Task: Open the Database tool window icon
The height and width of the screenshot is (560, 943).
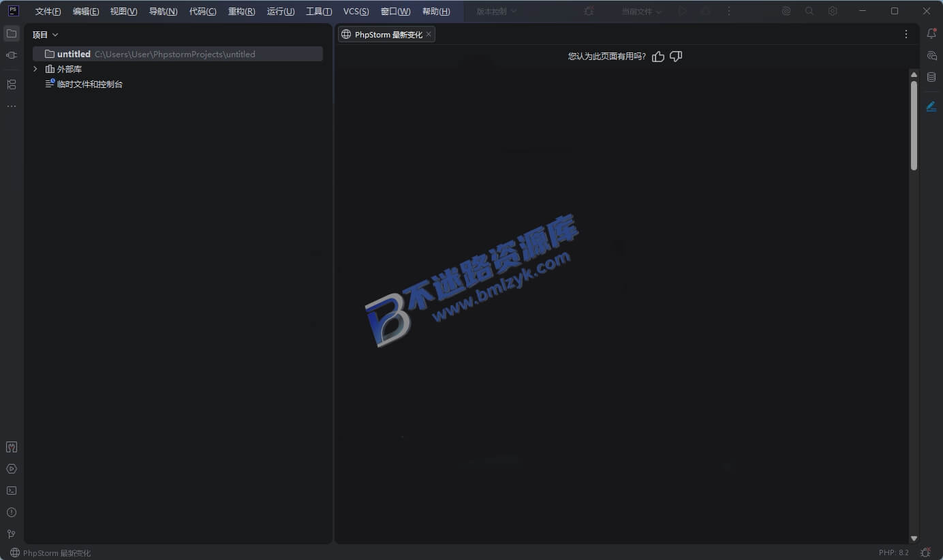Action: [x=931, y=77]
